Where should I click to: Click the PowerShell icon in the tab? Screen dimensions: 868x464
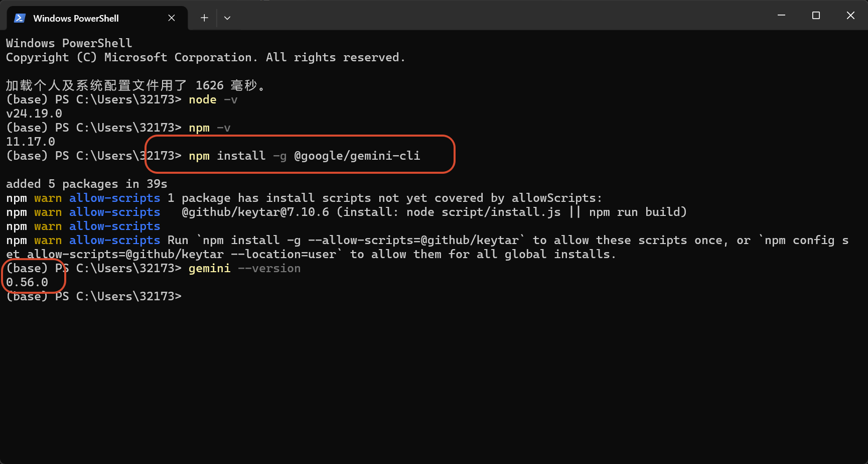[x=20, y=18]
